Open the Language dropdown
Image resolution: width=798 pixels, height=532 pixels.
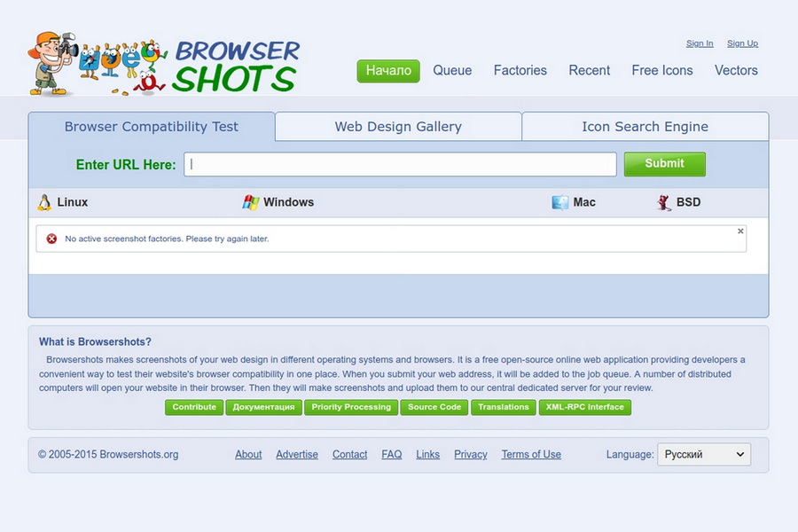tap(703, 454)
